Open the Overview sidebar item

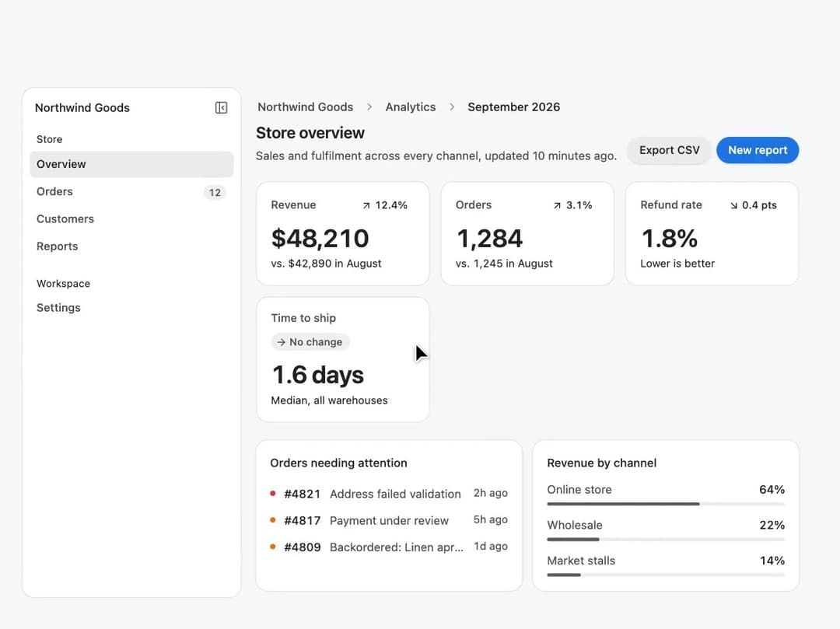(131, 164)
